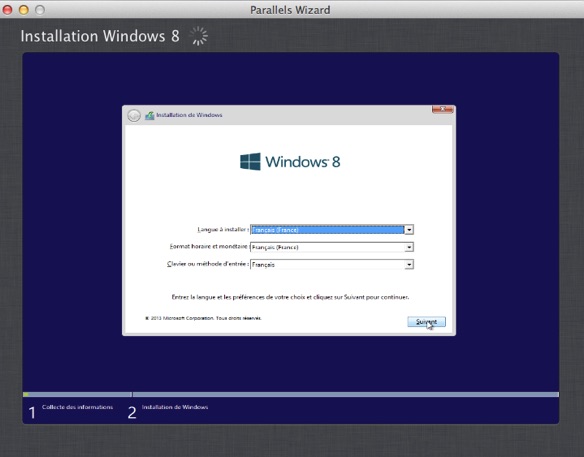Click the Clavier ou méthode d'entrée label
584x457 pixels.
(x=208, y=264)
